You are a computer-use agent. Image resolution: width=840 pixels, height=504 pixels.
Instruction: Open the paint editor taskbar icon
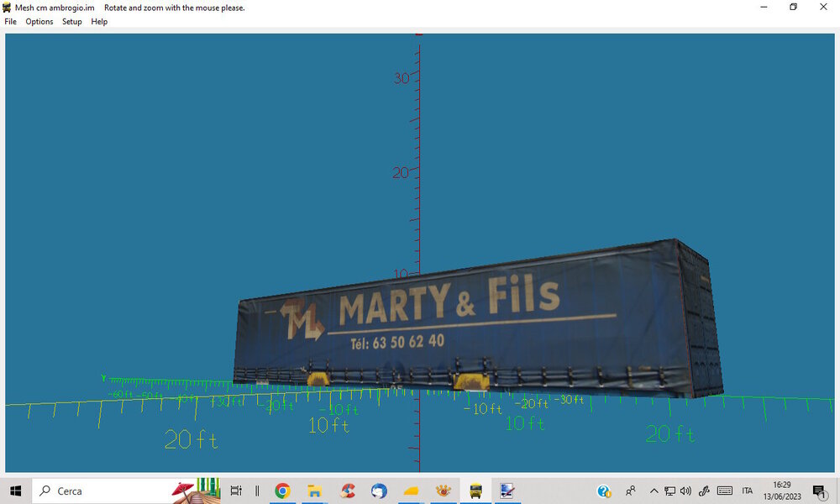tap(507, 491)
